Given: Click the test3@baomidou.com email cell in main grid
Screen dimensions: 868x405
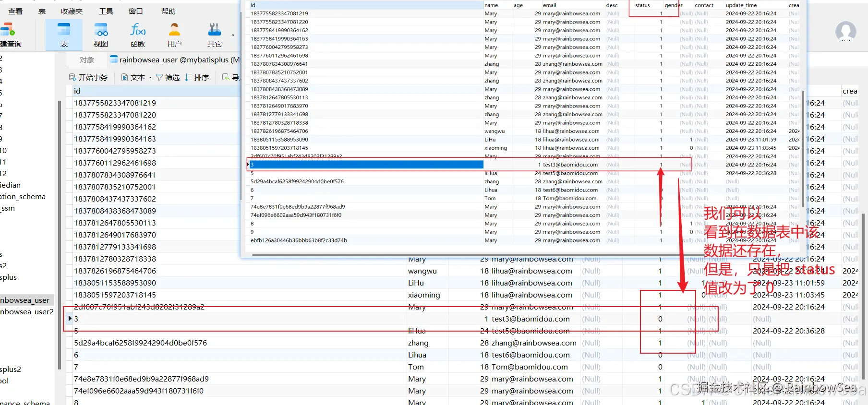Looking at the screenshot, I should 530,319.
